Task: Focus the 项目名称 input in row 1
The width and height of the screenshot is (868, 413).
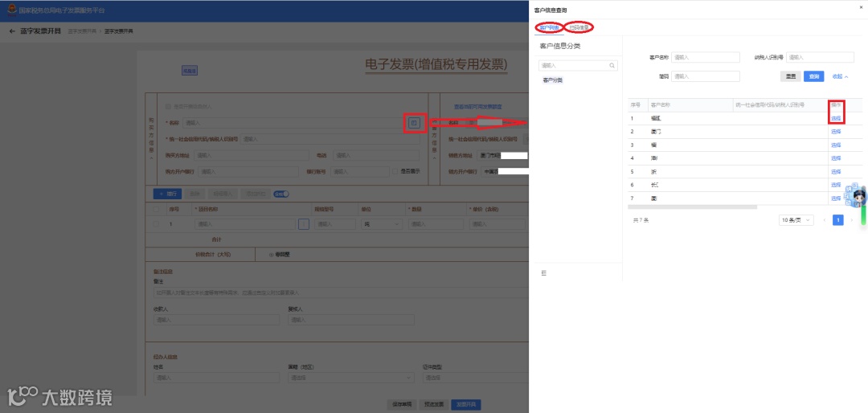Action: (244, 224)
